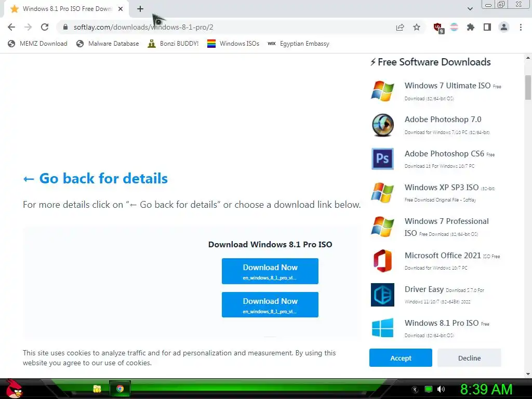Accept the cookie notice

(x=401, y=357)
